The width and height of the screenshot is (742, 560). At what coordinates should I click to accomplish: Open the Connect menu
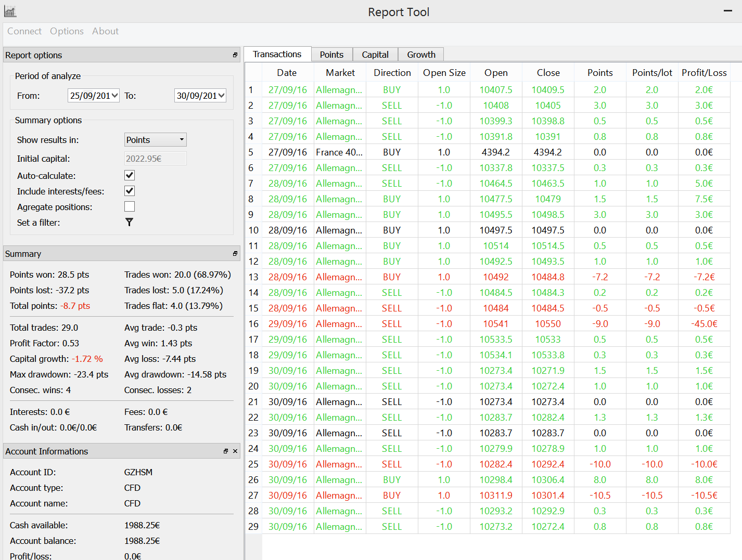24,31
